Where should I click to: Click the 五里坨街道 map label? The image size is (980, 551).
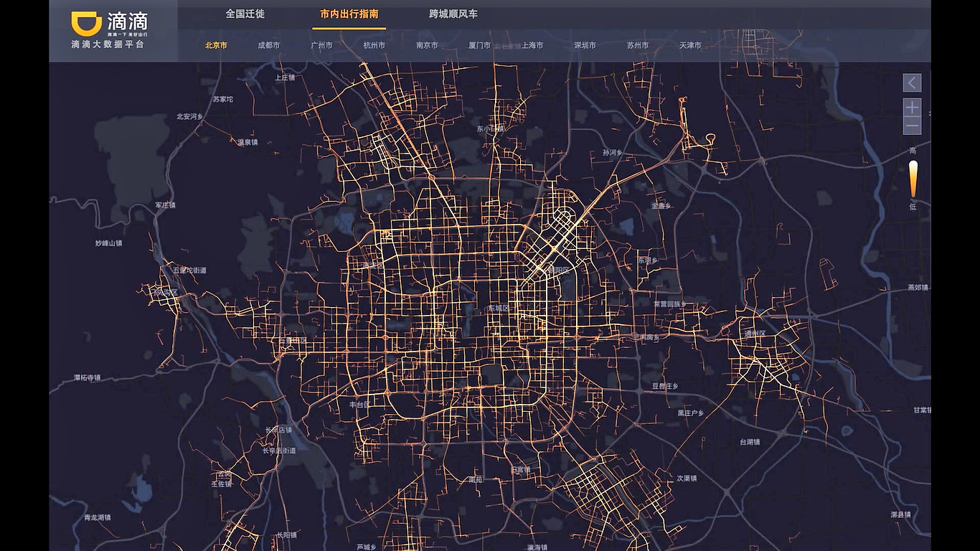tap(189, 270)
